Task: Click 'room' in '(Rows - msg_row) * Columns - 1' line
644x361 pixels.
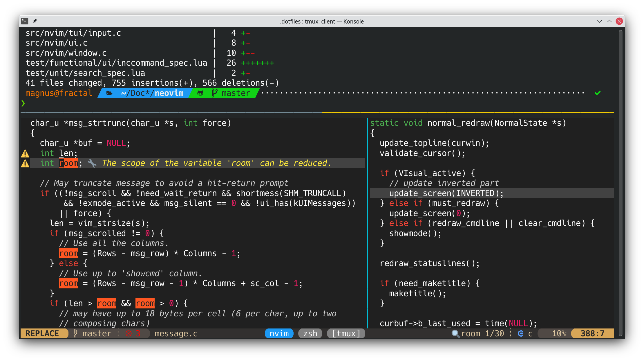Action: [x=68, y=254]
